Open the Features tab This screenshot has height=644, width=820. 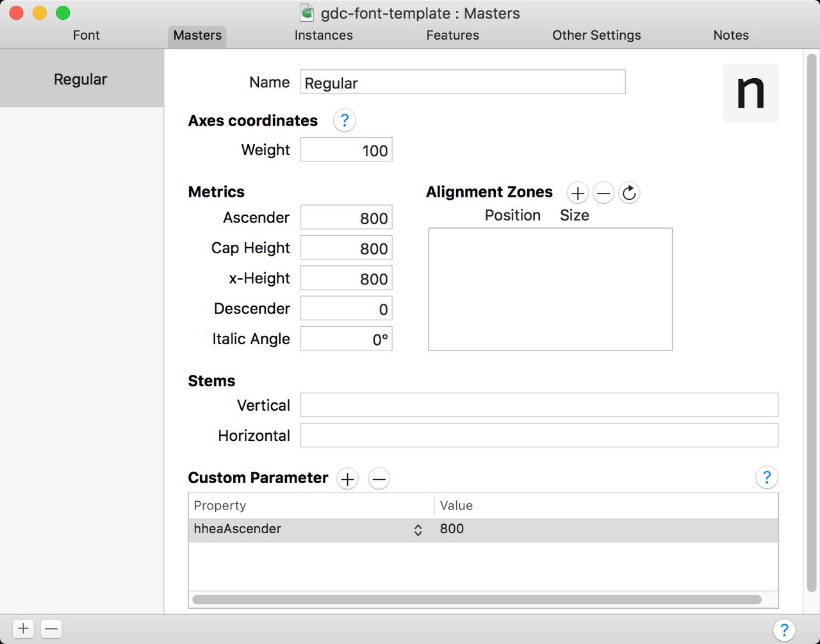click(452, 35)
